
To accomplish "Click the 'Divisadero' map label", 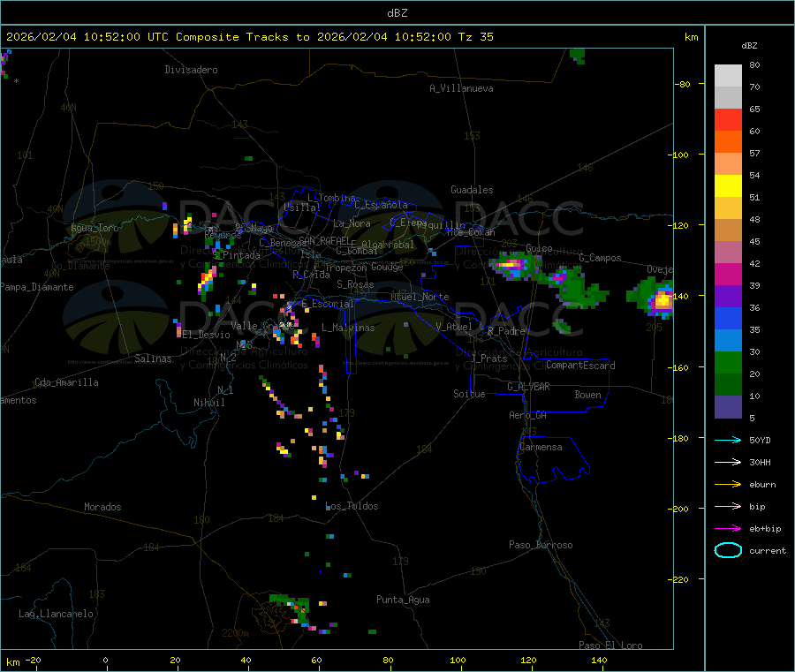I will [191, 70].
